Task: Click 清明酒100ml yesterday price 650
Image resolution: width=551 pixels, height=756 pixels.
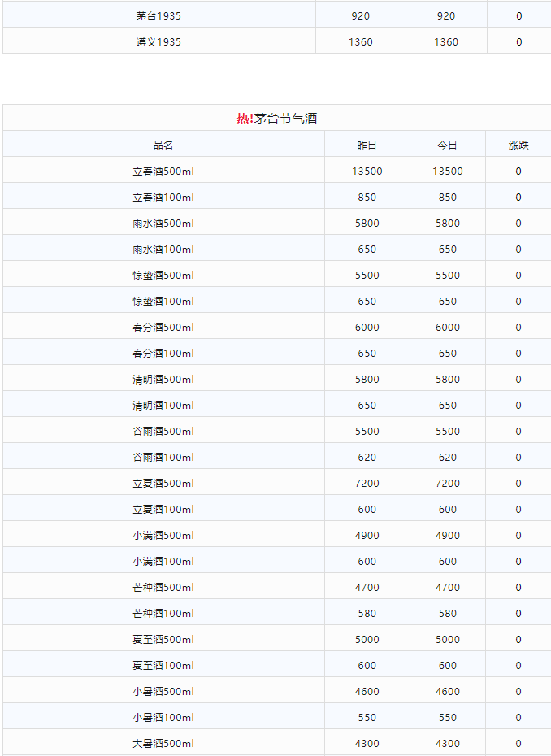Action: 367,406
